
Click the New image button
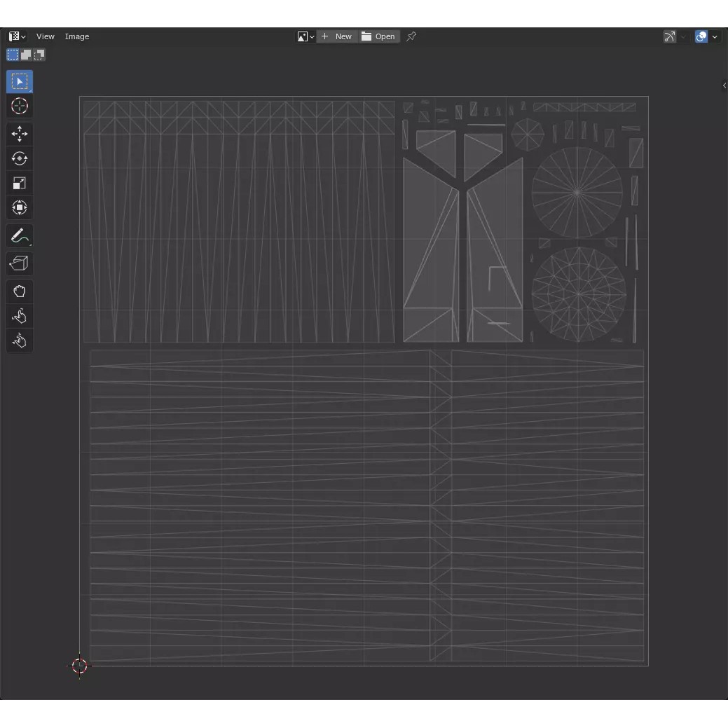click(x=337, y=36)
